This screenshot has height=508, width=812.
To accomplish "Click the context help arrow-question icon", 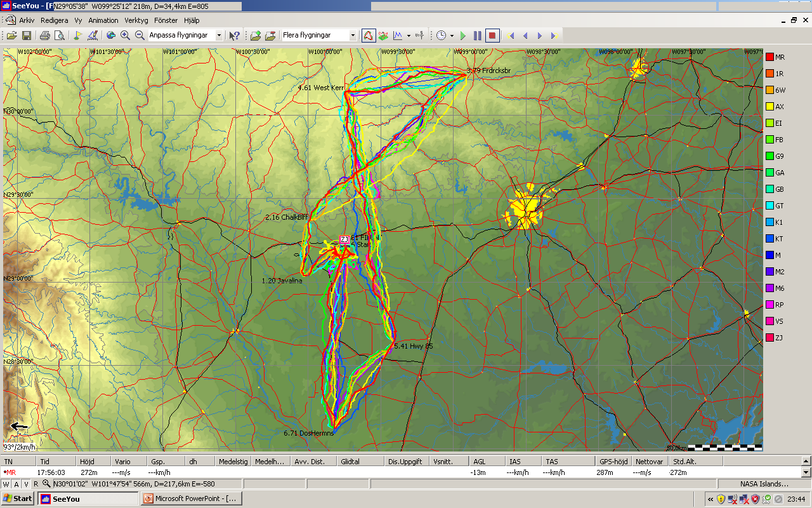I will (235, 36).
